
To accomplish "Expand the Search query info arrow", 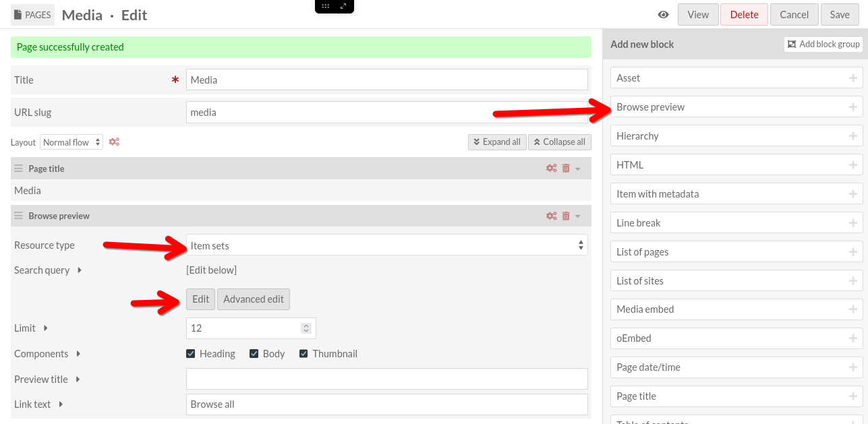I will click(80, 270).
